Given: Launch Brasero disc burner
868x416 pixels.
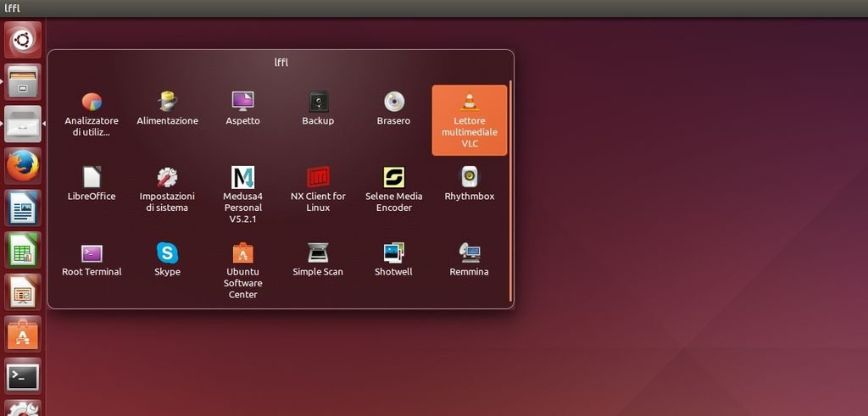Looking at the screenshot, I should [x=393, y=103].
